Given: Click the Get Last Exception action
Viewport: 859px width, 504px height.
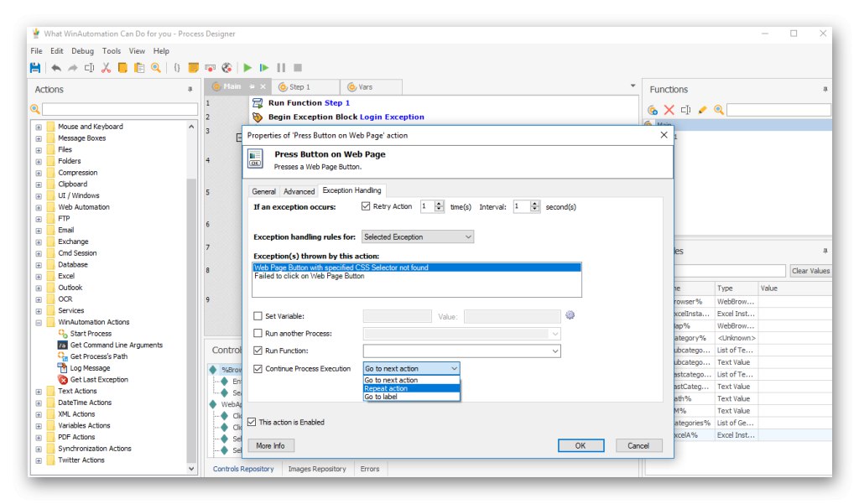Looking at the screenshot, I should [x=99, y=380].
